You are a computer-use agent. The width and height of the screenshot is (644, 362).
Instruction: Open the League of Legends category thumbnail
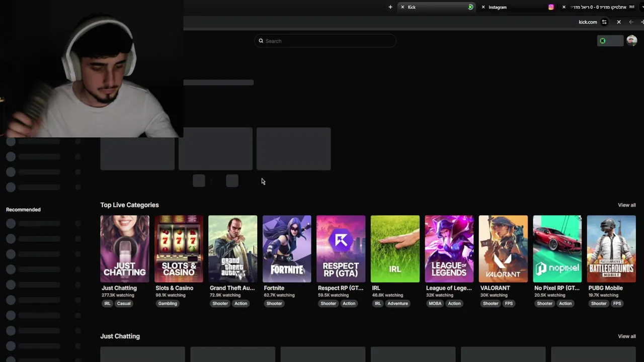pos(449,249)
